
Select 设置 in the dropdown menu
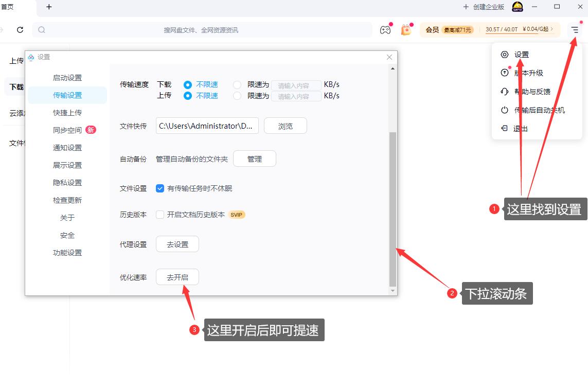[522, 55]
